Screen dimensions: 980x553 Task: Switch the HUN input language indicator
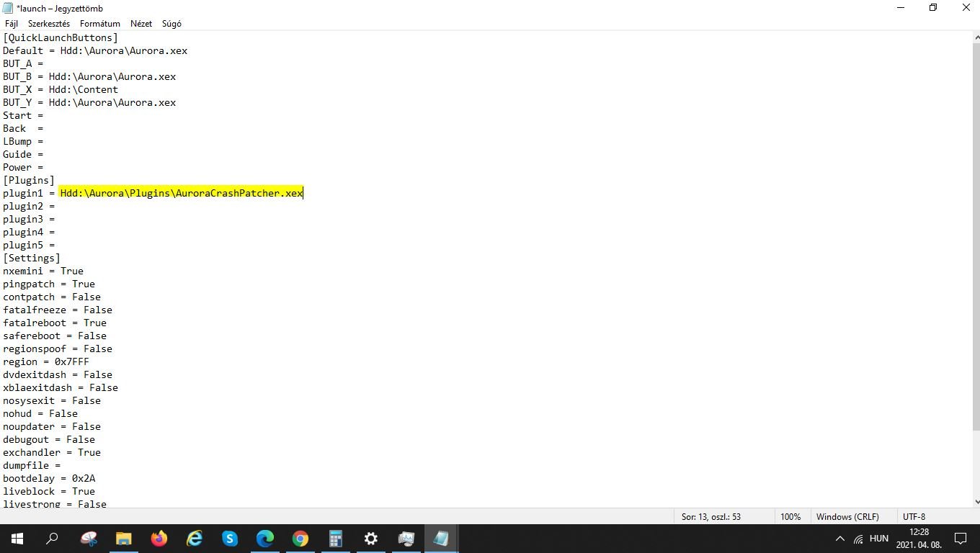tap(878, 539)
